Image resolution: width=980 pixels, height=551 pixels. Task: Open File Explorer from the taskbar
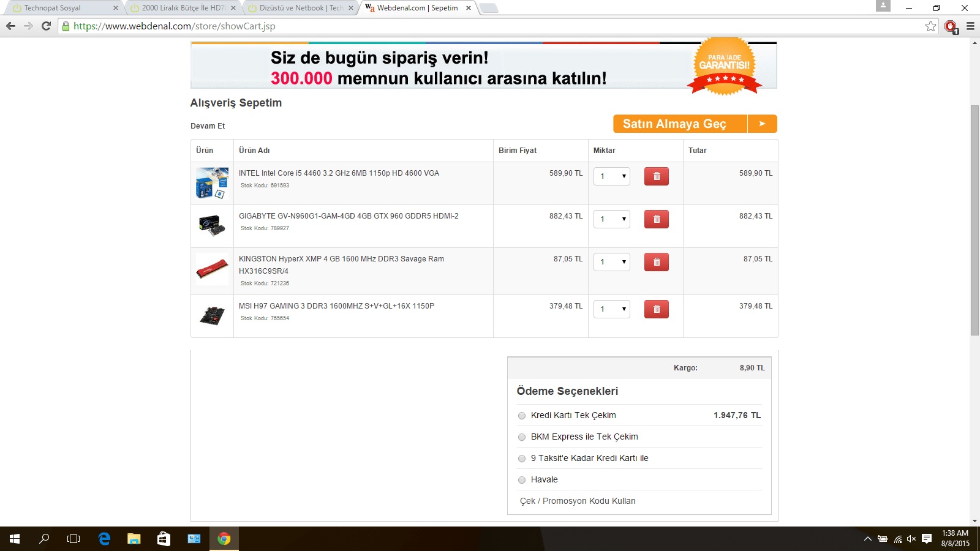click(x=134, y=539)
